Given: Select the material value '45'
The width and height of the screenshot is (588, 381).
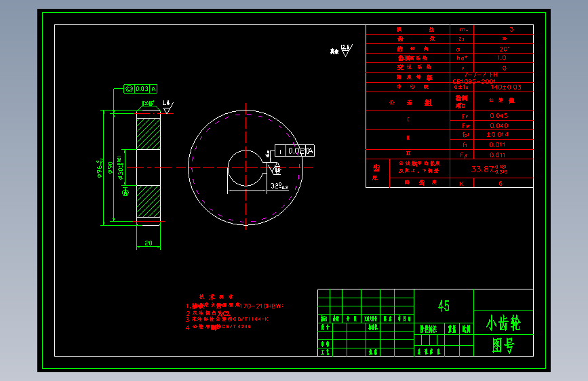Looking at the screenshot, I should pyautogui.click(x=444, y=306).
